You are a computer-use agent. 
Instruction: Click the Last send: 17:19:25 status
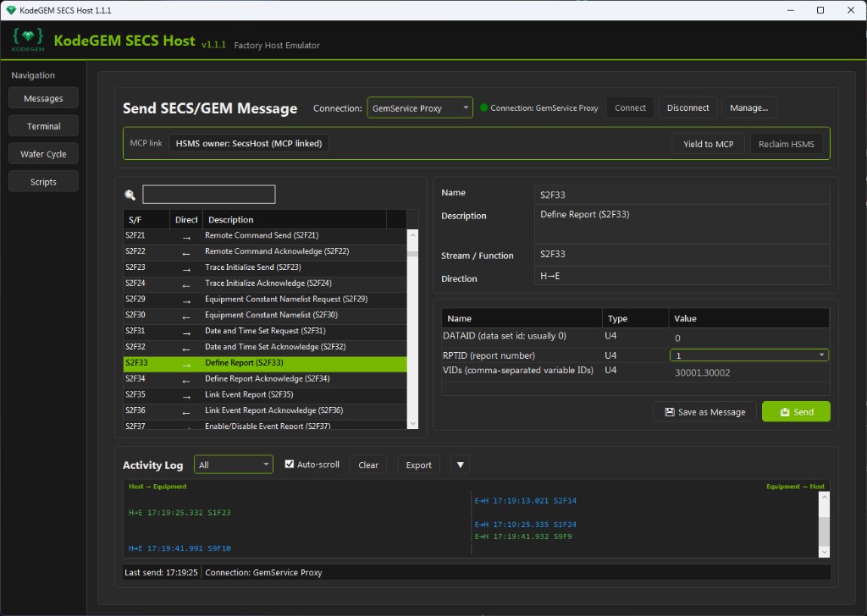[161, 572]
